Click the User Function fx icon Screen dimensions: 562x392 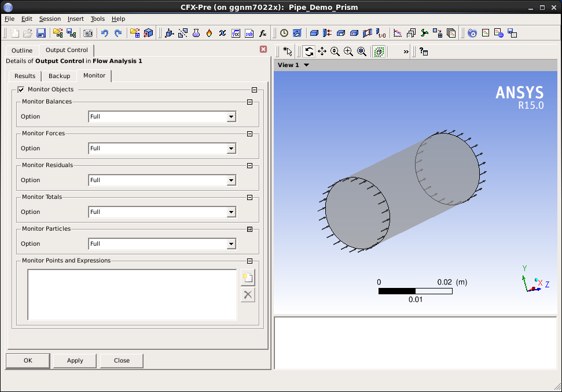pyautogui.click(x=263, y=34)
